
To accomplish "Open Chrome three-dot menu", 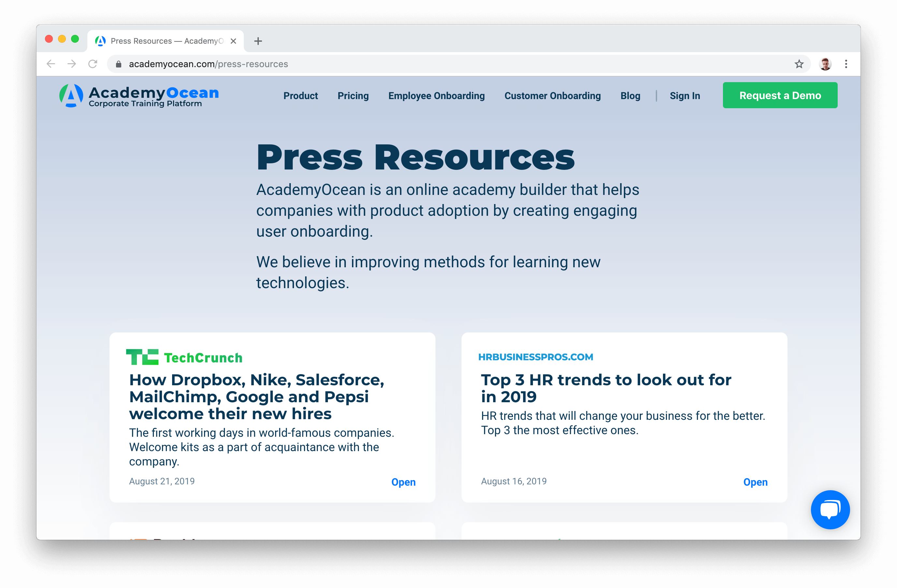I will pos(846,64).
